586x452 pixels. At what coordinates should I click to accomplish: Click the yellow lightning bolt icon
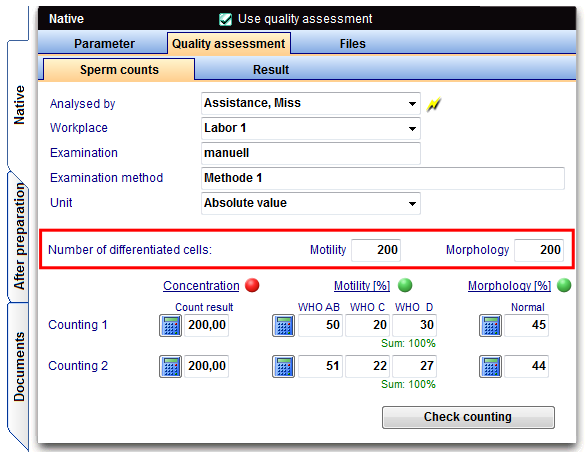[x=434, y=105]
